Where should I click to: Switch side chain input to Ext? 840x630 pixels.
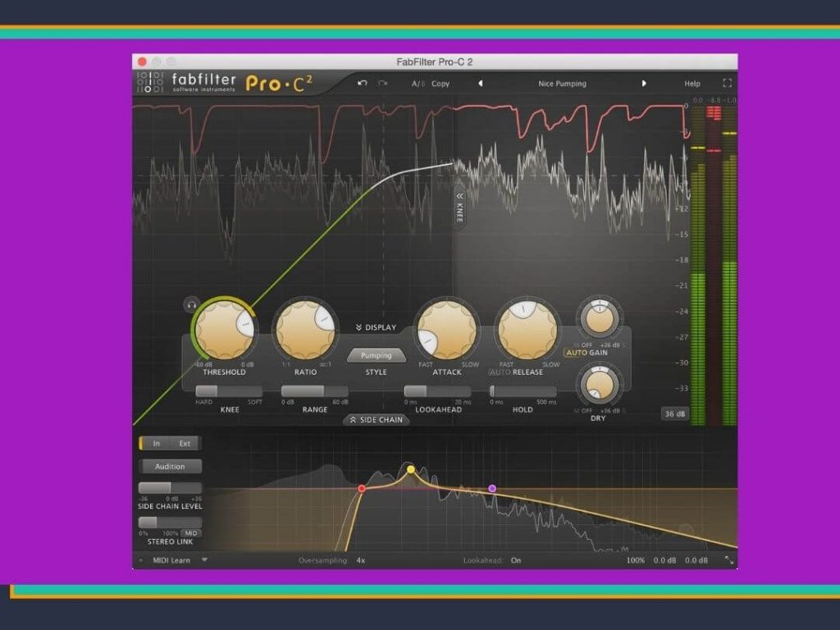coord(186,443)
